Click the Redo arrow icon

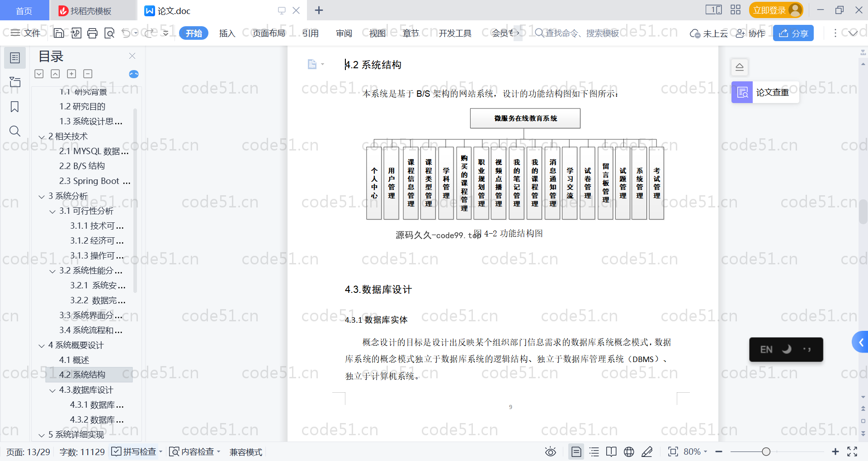click(x=149, y=33)
